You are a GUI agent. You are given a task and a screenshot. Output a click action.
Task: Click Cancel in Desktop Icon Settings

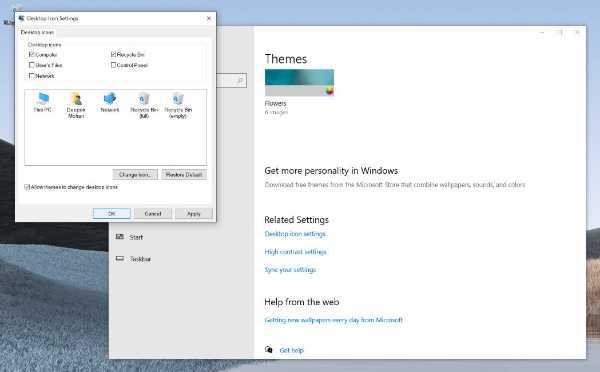tap(153, 214)
